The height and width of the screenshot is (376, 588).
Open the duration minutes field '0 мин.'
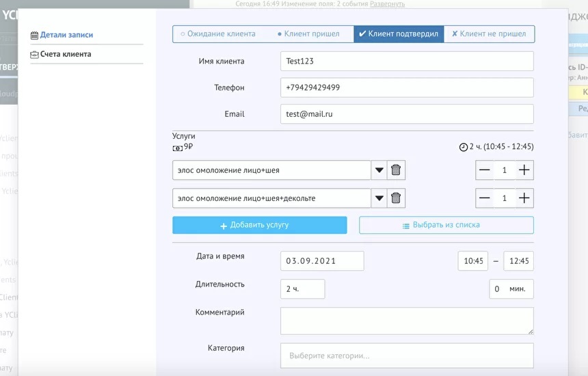tap(511, 289)
